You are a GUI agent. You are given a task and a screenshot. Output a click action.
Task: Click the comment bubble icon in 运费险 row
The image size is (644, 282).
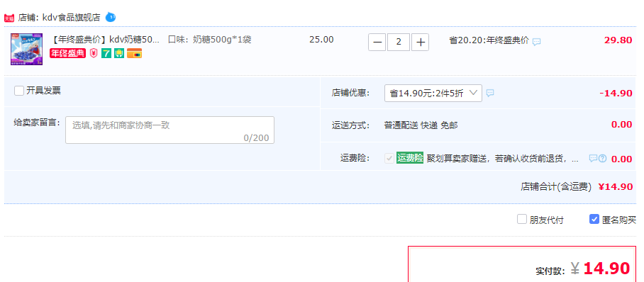click(x=593, y=158)
